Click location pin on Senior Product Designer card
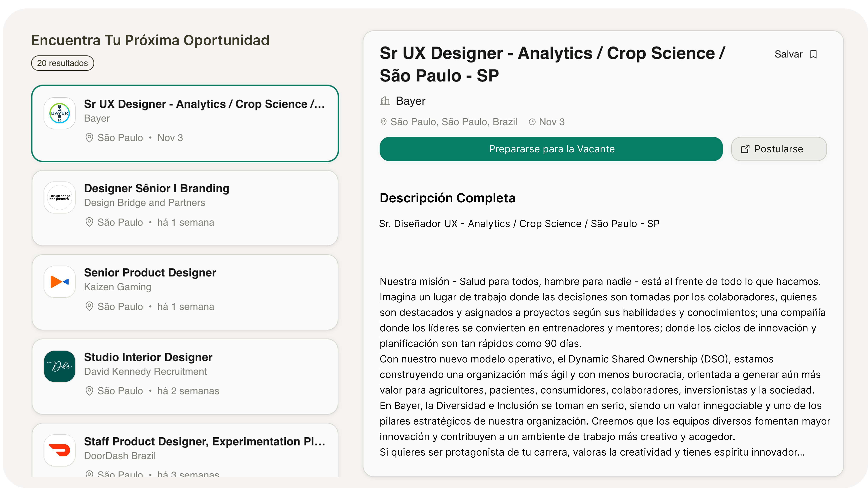Screen dimensions: 868x488 (x=89, y=306)
